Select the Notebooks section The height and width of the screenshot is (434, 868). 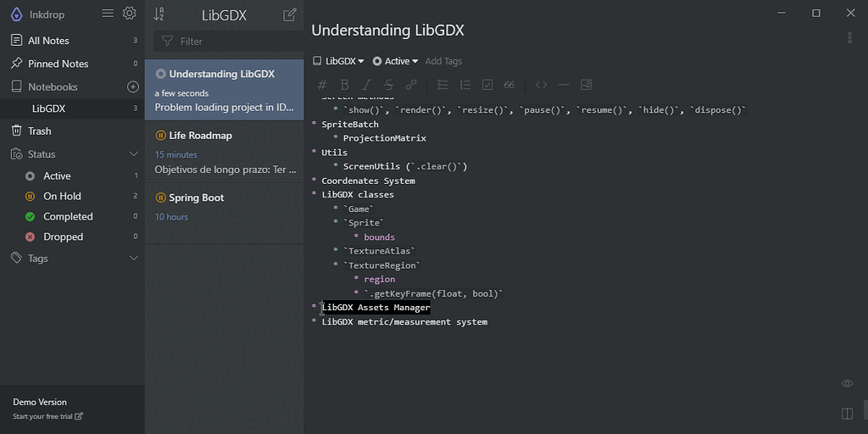coord(53,87)
